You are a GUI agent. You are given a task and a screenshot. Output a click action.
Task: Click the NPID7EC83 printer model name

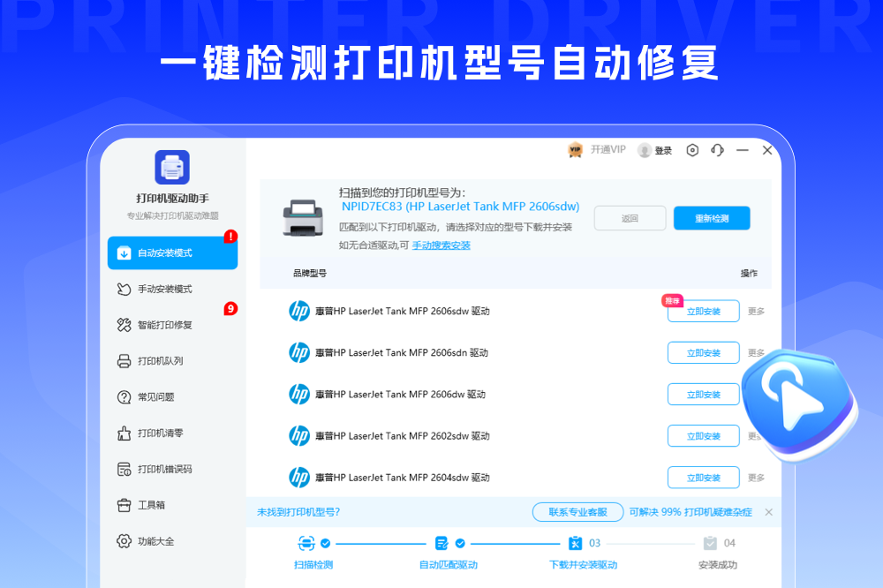(461, 207)
